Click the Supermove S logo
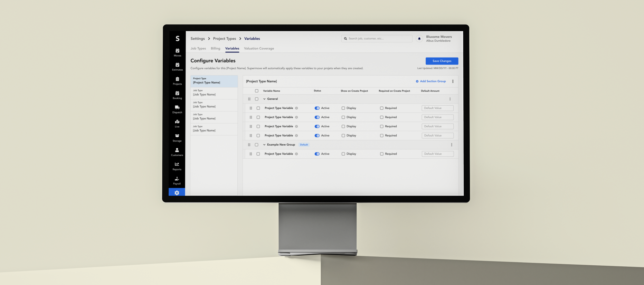 click(178, 39)
